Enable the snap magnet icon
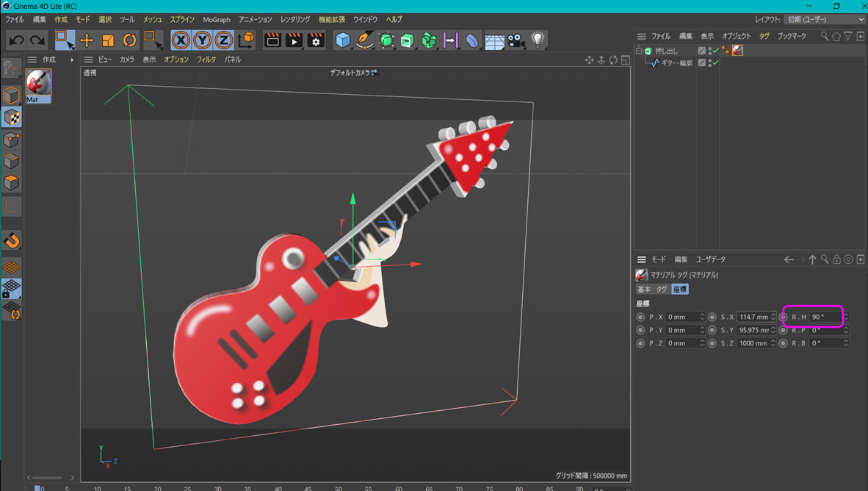The height and width of the screenshot is (491, 868). (12, 240)
